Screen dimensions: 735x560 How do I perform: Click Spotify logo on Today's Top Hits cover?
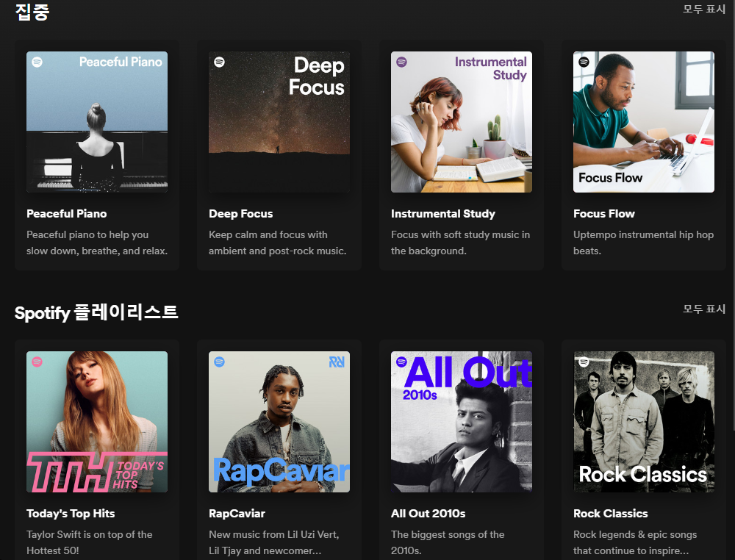pyautogui.click(x=37, y=362)
